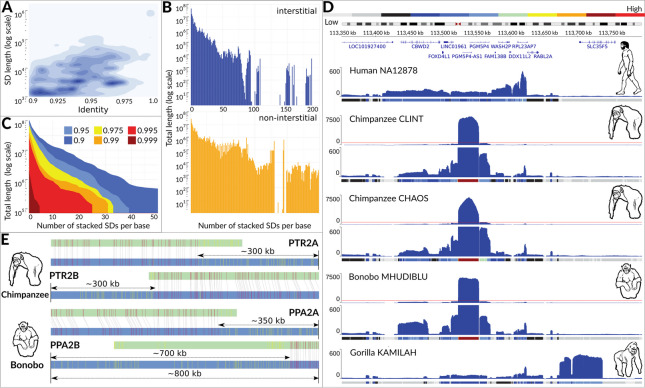Click the 'non-interstitial' histogram label
This screenshot has width=645, height=388.
click(288, 118)
